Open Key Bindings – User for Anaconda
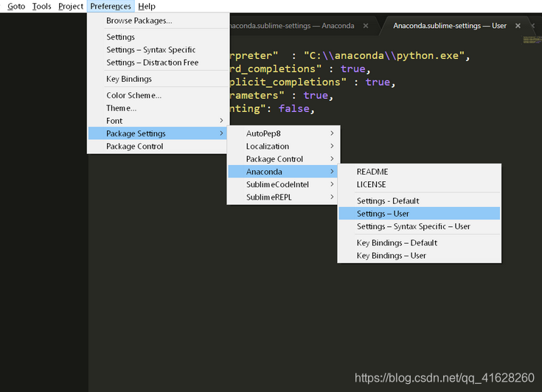 [420, 256]
